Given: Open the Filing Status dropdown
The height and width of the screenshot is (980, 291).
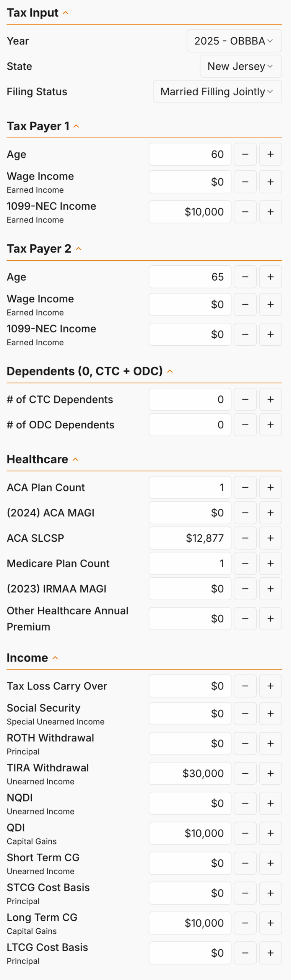Looking at the screenshot, I should [x=217, y=91].
